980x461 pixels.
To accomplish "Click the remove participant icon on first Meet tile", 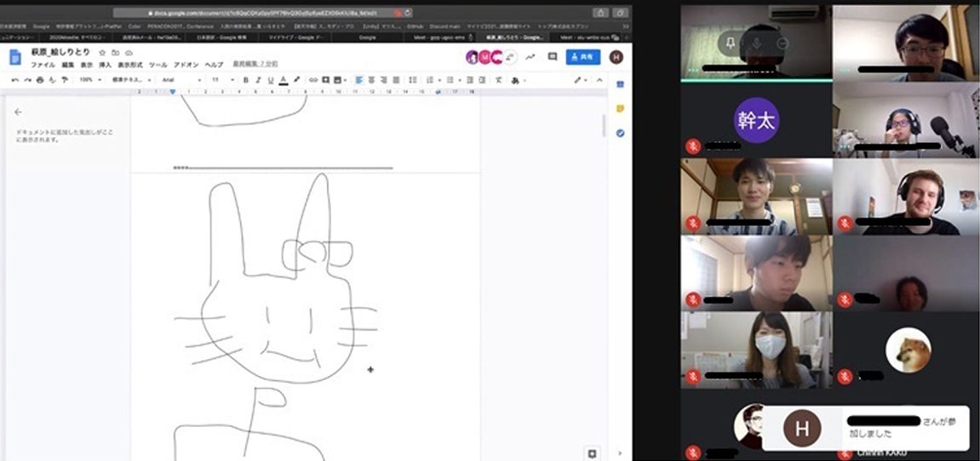I will (x=782, y=43).
